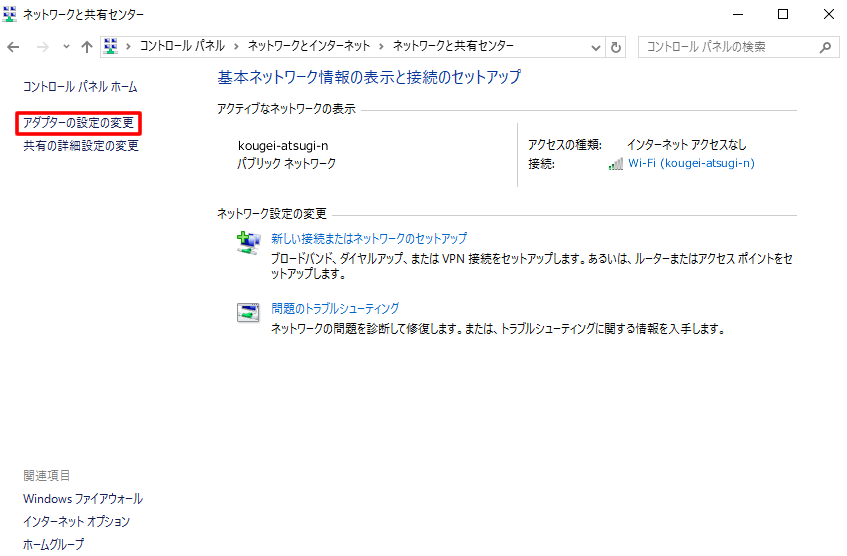The image size is (847, 556).
Task: Open ネットワークとインターネット breadcrumb
Action: (308, 46)
